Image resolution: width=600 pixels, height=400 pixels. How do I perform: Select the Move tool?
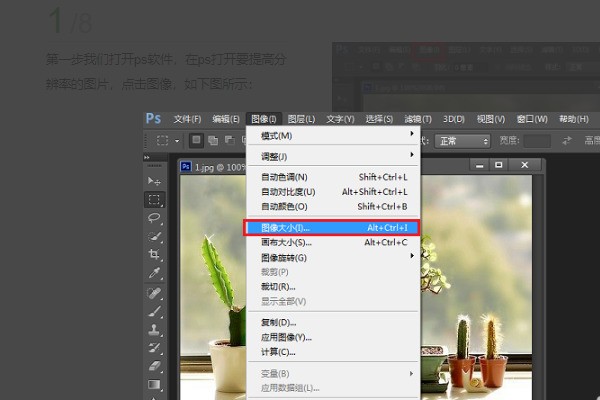pos(154,180)
